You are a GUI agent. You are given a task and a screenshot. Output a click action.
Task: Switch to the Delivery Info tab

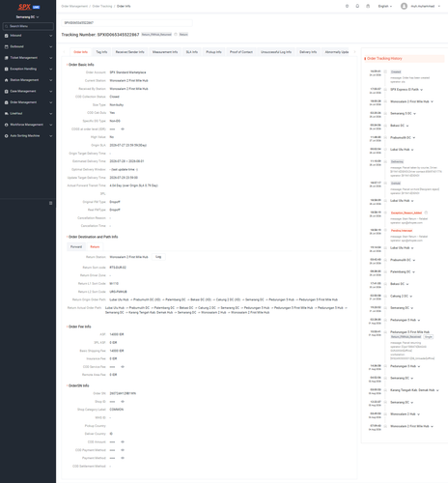[x=308, y=52]
